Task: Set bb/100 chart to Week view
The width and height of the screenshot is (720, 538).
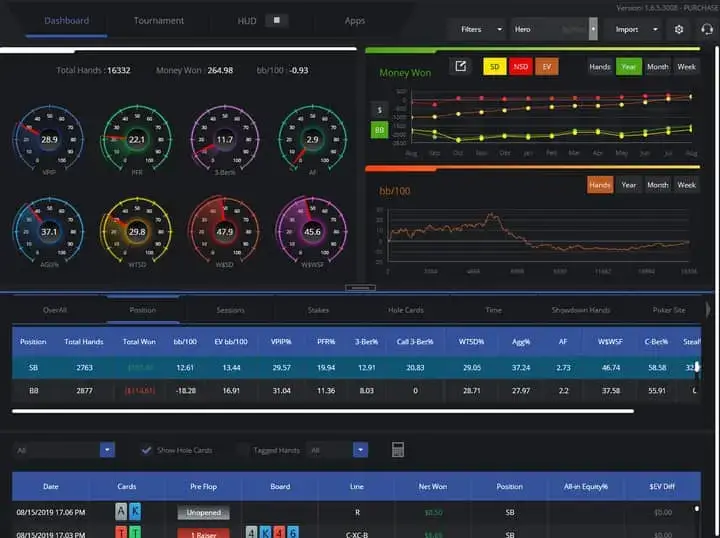Action: [686, 185]
